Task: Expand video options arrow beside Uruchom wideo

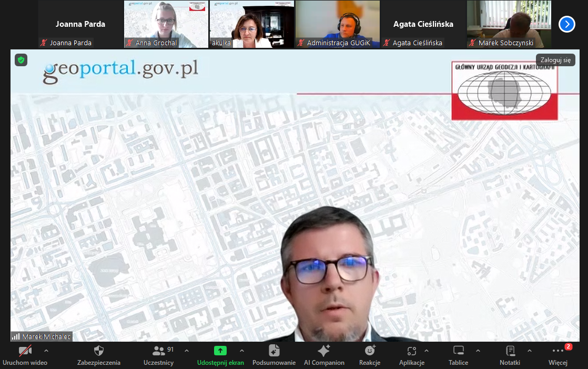Action: 46,351
